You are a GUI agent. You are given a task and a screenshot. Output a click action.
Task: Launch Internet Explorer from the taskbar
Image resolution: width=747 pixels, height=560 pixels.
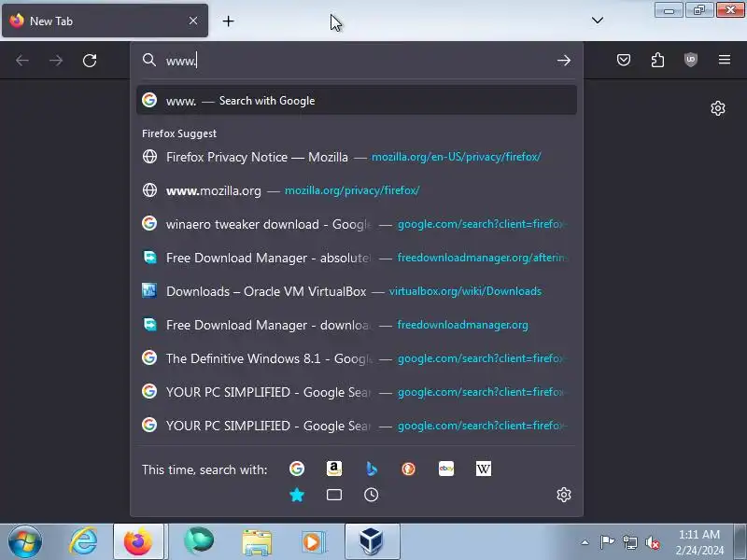(x=83, y=542)
